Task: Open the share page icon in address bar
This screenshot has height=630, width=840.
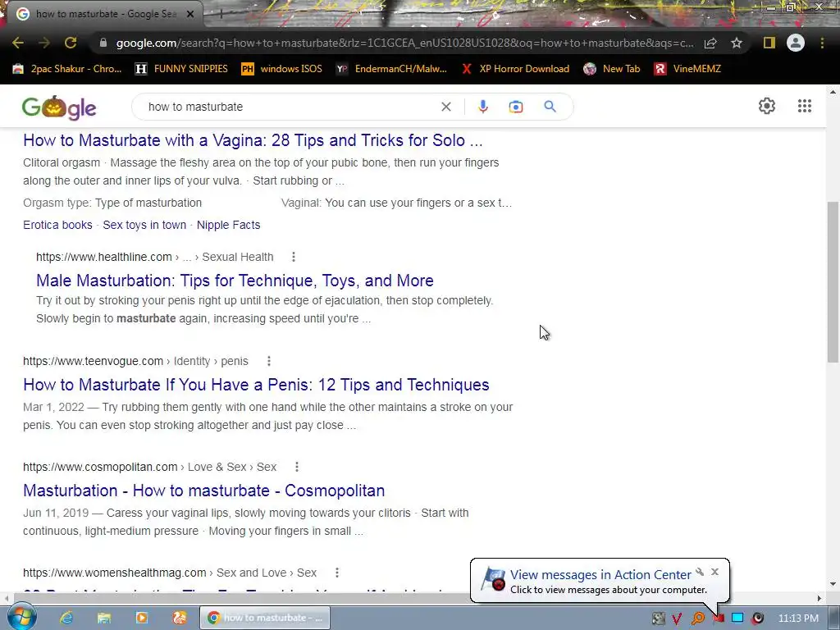Action: click(x=710, y=43)
